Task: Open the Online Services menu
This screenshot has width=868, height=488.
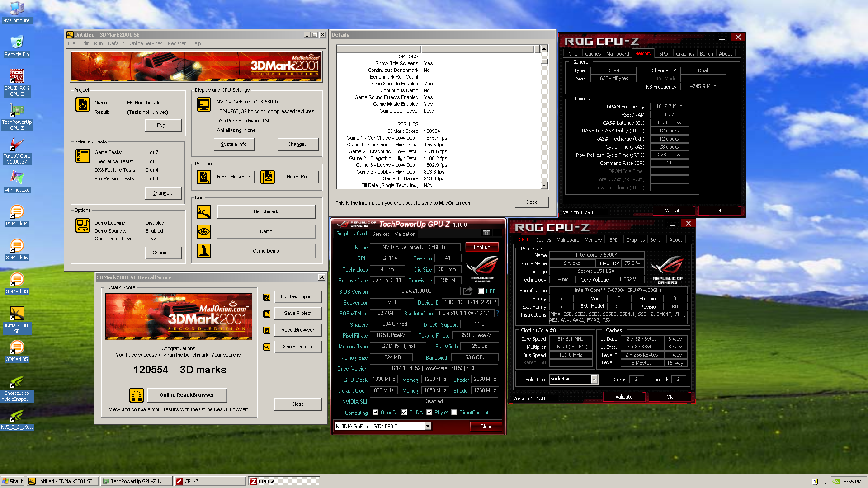Action: tap(146, 43)
